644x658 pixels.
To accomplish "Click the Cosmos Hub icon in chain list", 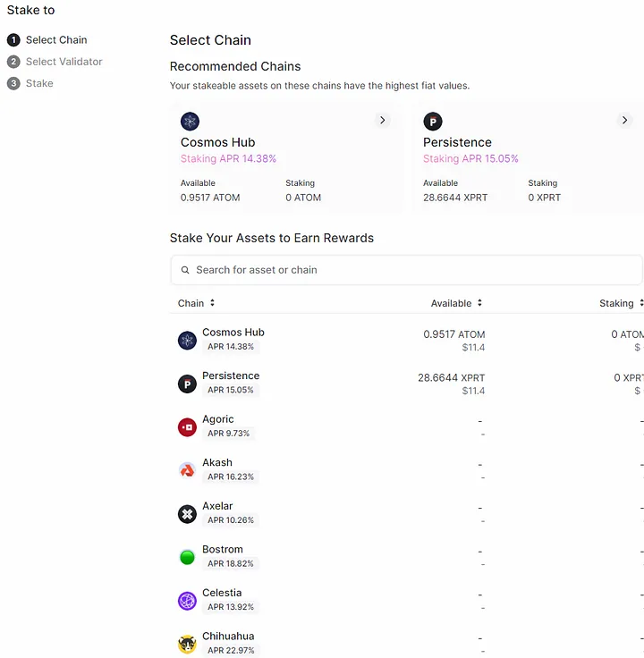I will coord(187,340).
